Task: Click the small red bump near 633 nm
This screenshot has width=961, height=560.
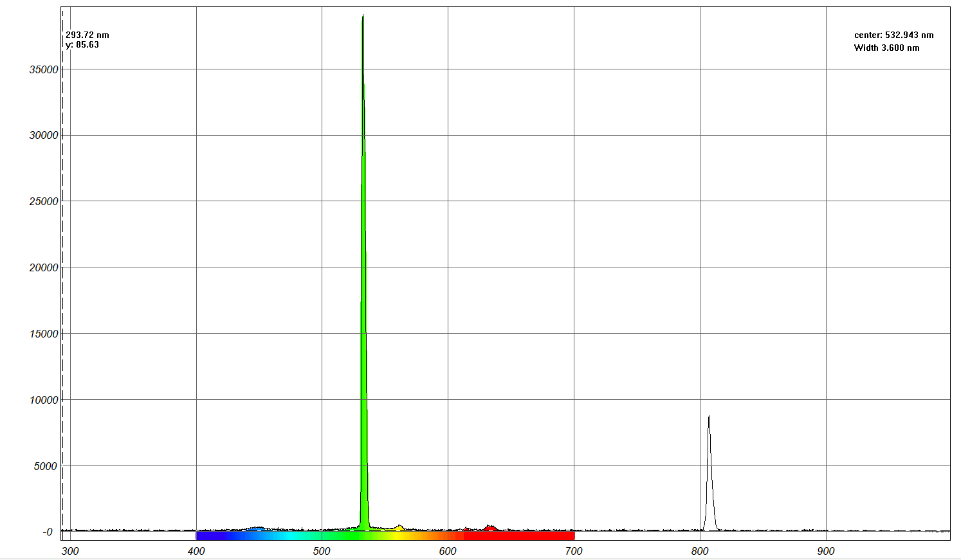Action: pyautogui.click(x=490, y=528)
